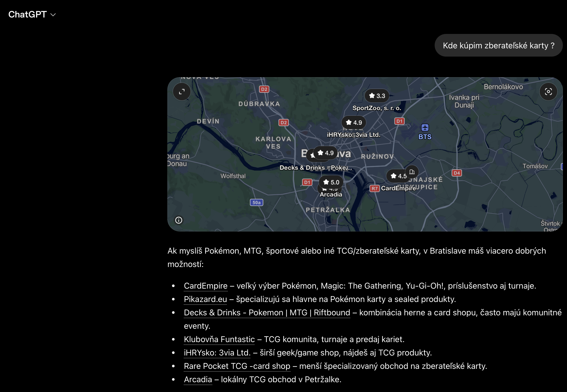567x392 pixels.
Task: Click the SportZoo, s. r. o. map label
Action: (x=377, y=108)
